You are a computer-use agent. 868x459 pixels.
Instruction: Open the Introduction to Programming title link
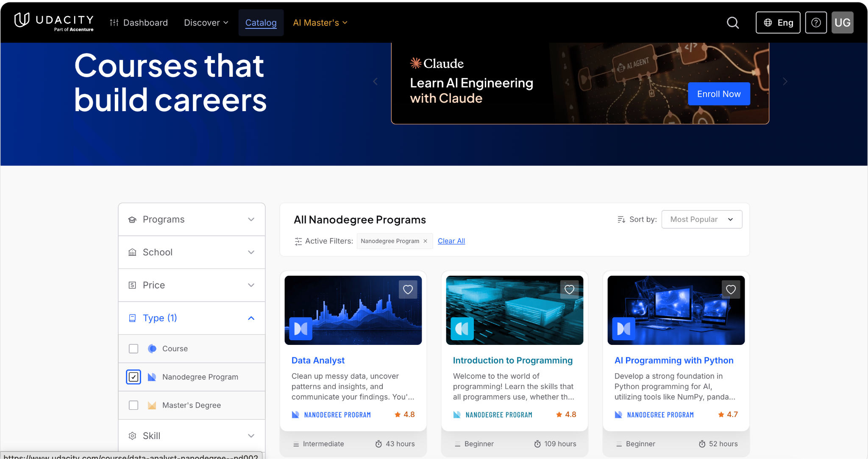(513, 361)
